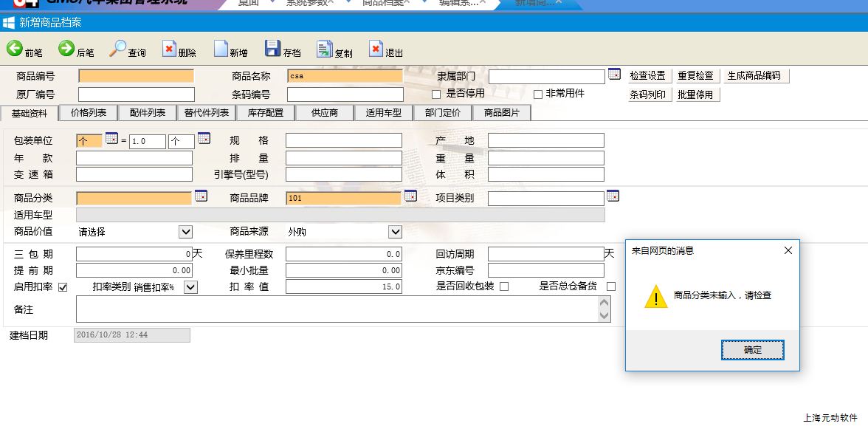This screenshot has width=868, height=429.
Task: Click the 前笔 green back arrow icon
Action: [15, 49]
